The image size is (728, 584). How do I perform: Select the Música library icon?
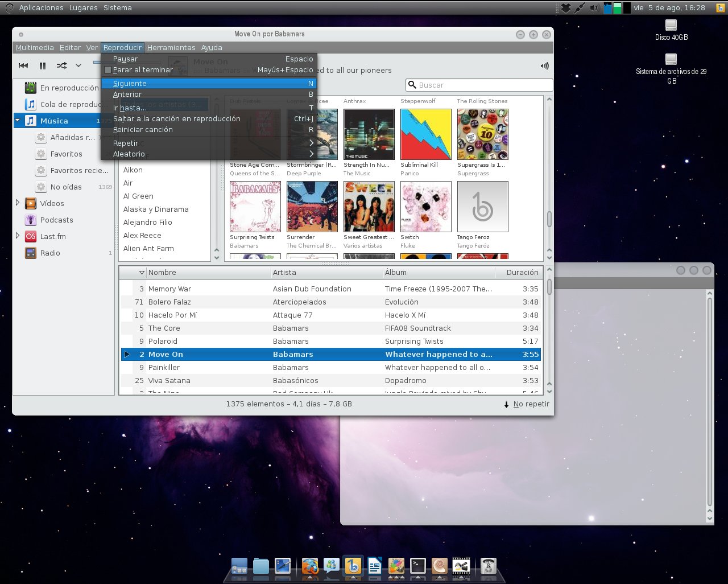click(x=31, y=121)
